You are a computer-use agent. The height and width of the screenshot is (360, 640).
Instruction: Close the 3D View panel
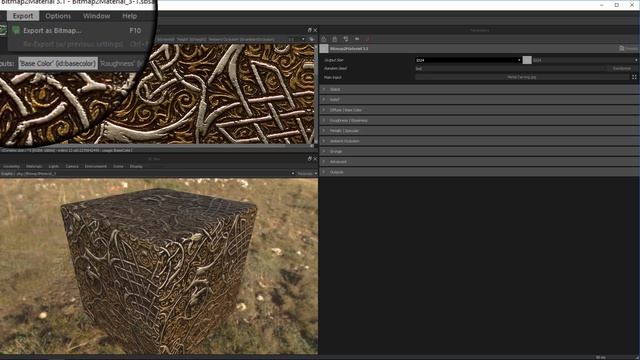click(315, 159)
